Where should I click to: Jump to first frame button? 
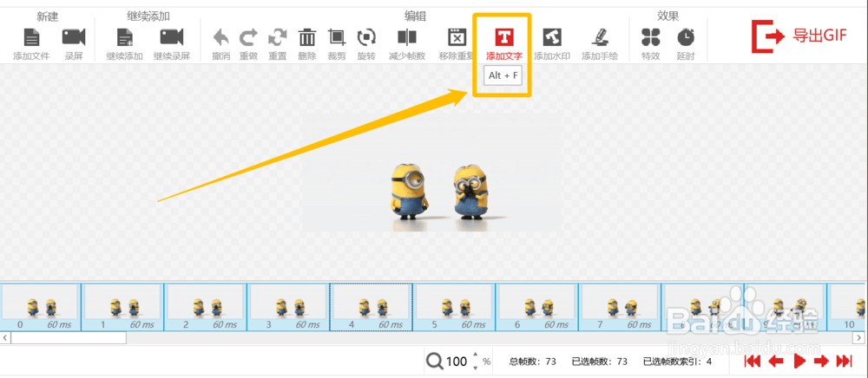coord(753,362)
